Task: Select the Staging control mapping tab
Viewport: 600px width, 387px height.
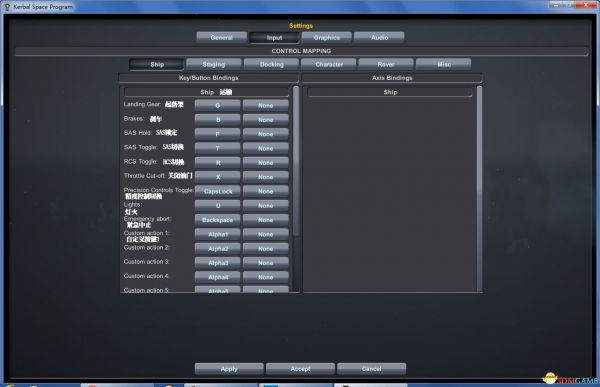Action: point(214,64)
